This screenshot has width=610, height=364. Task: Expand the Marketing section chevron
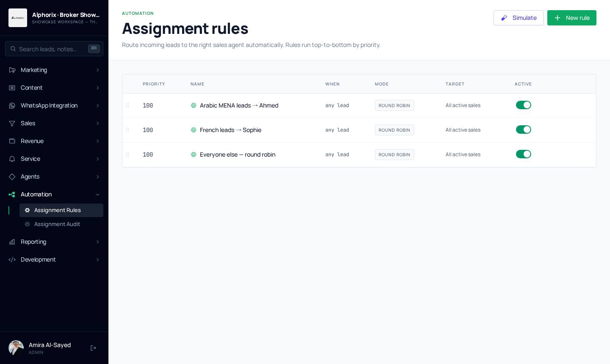tap(98, 70)
